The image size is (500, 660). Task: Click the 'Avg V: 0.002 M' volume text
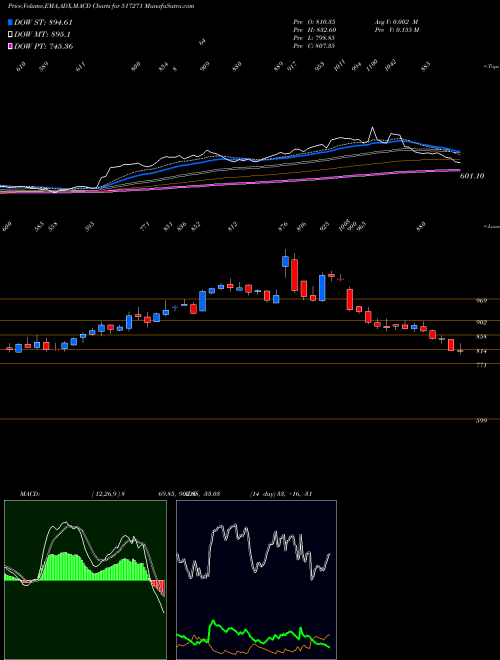[x=396, y=22]
